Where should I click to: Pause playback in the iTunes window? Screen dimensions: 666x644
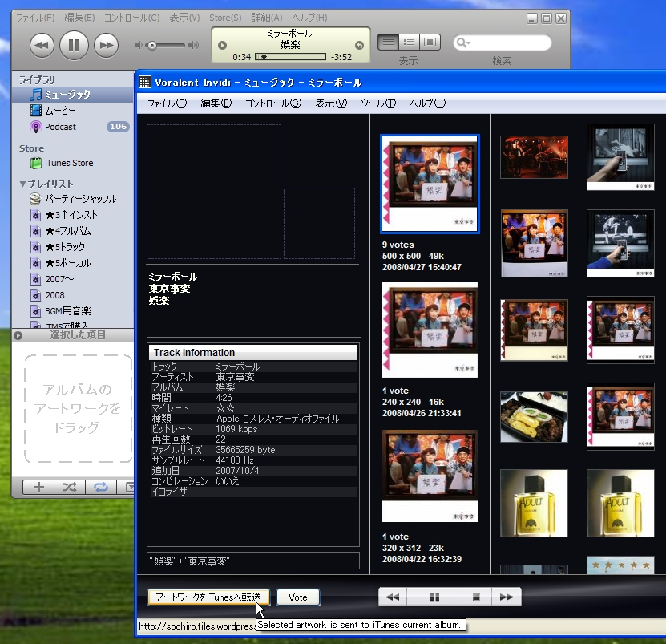[74, 45]
